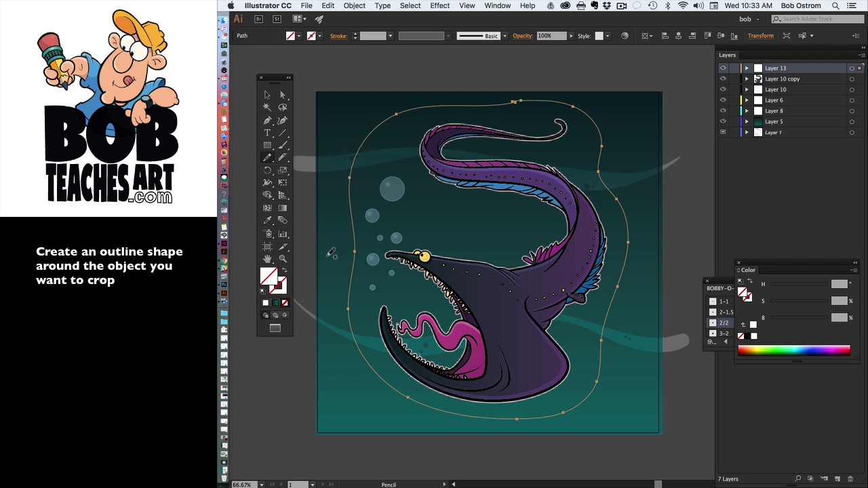Viewport: 868px width, 488px height.
Task: Open the stroke weight dropdown
Action: (390, 35)
